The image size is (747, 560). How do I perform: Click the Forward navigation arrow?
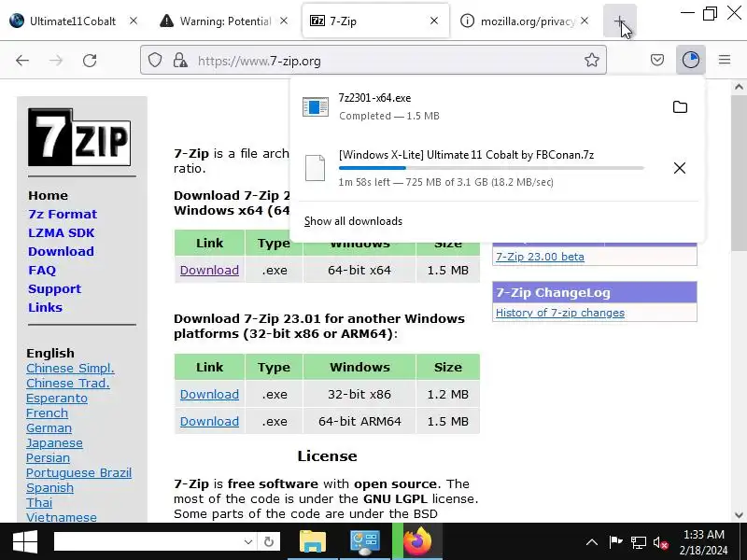point(56,61)
